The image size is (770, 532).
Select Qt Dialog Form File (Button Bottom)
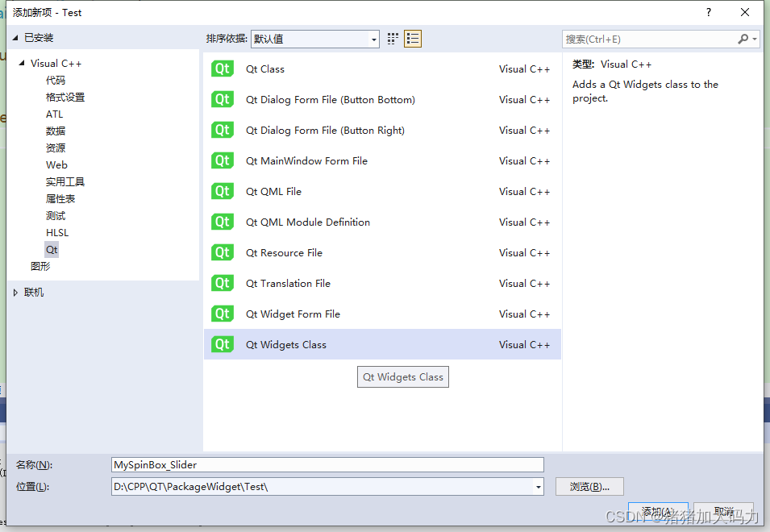click(382, 100)
